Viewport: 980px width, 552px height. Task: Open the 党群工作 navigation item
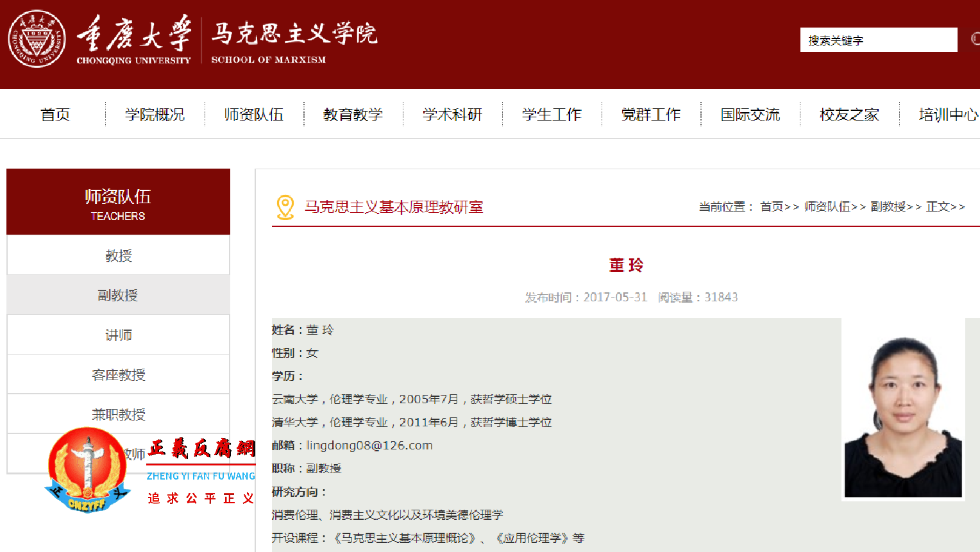[x=650, y=114]
